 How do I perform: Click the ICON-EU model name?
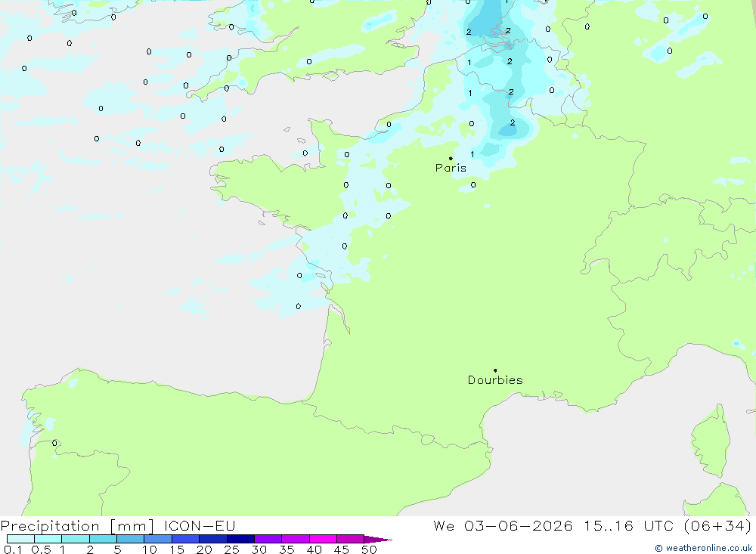point(200,525)
